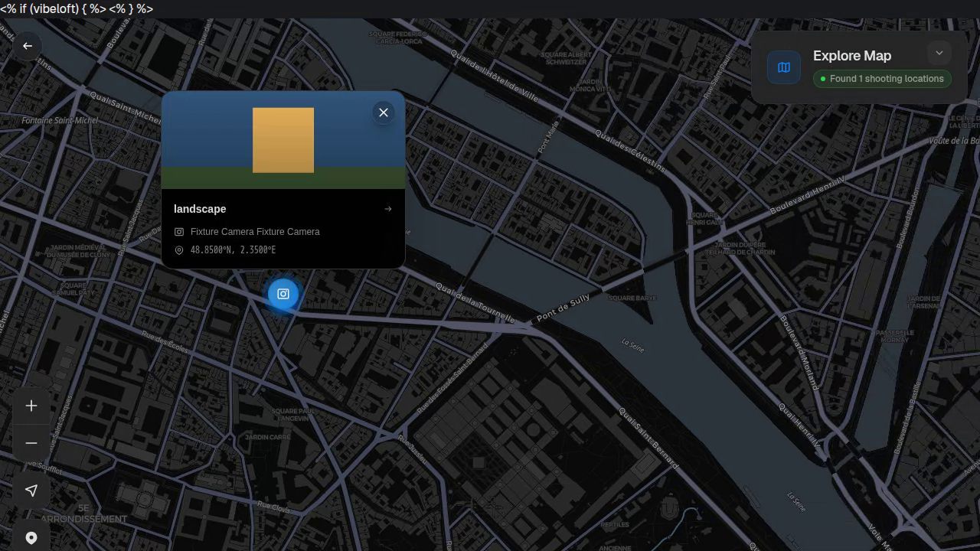The width and height of the screenshot is (980, 551).
Task: Click the Found 1 shooting locations badge
Action: pos(882,79)
